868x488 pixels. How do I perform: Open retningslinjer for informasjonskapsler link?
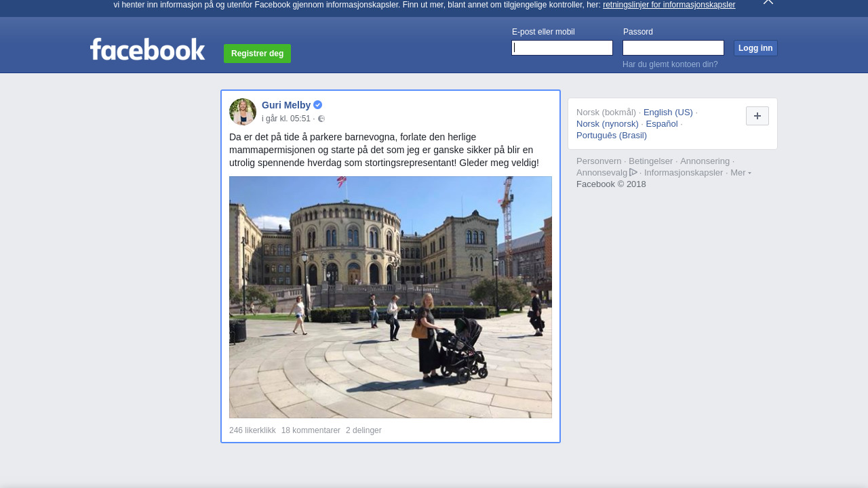[669, 5]
